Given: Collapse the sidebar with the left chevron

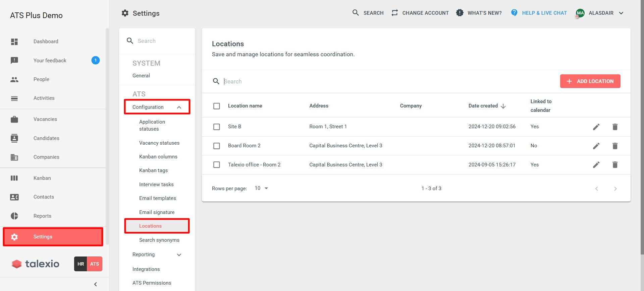Looking at the screenshot, I should tap(96, 284).
